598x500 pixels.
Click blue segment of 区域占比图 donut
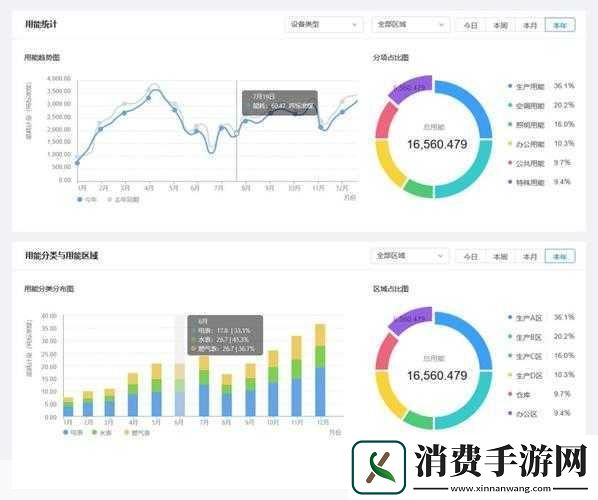(x=472, y=334)
